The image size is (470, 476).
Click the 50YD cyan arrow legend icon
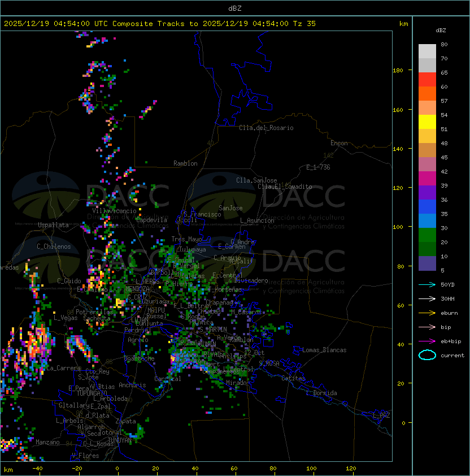coord(427,285)
